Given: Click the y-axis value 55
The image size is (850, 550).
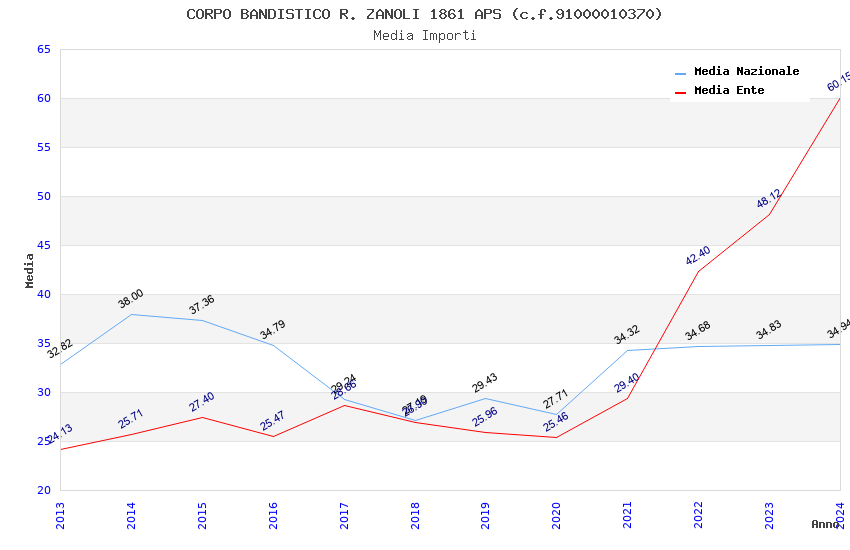Looking at the screenshot, I should [44, 147].
